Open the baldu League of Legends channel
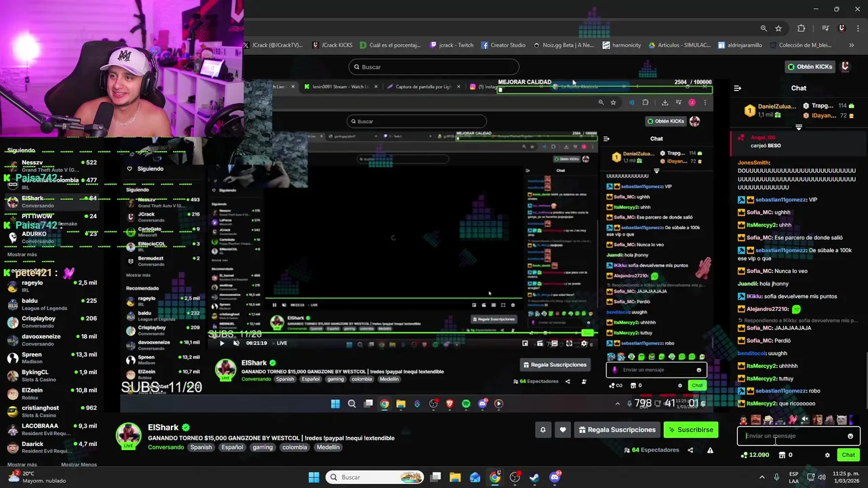The image size is (868, 488). (x=52, y=304)
